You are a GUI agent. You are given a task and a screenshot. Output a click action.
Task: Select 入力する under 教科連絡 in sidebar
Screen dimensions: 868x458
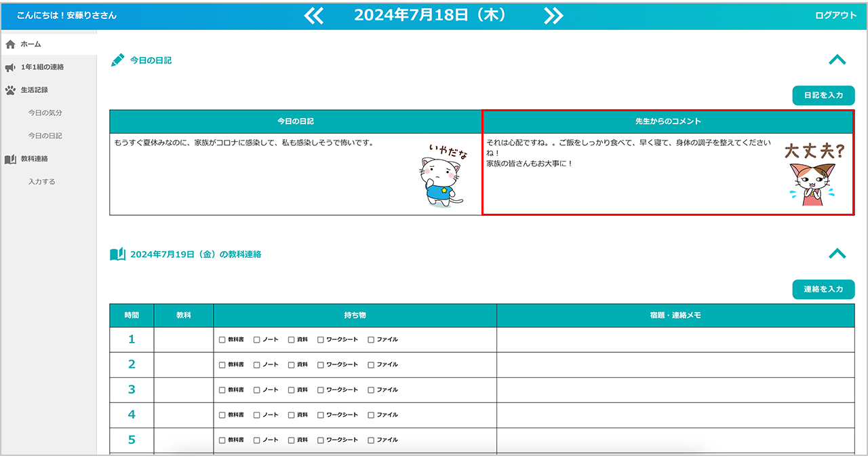[x=42, y=182]
